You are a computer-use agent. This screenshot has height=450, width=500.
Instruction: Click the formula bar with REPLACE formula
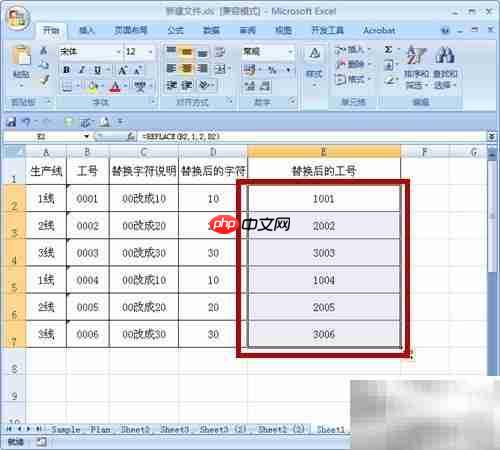(x=313, y=136)
